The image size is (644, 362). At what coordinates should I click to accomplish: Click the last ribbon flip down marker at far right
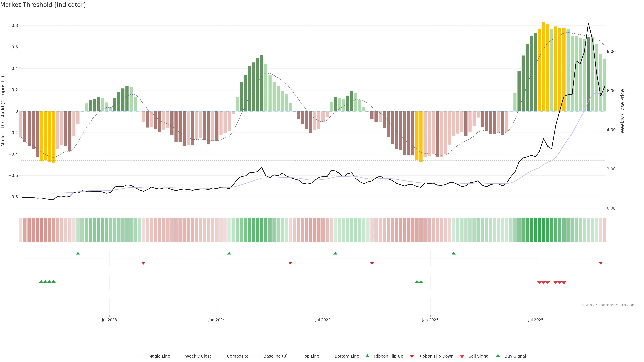pyautogui.click(x=601, y=263)
